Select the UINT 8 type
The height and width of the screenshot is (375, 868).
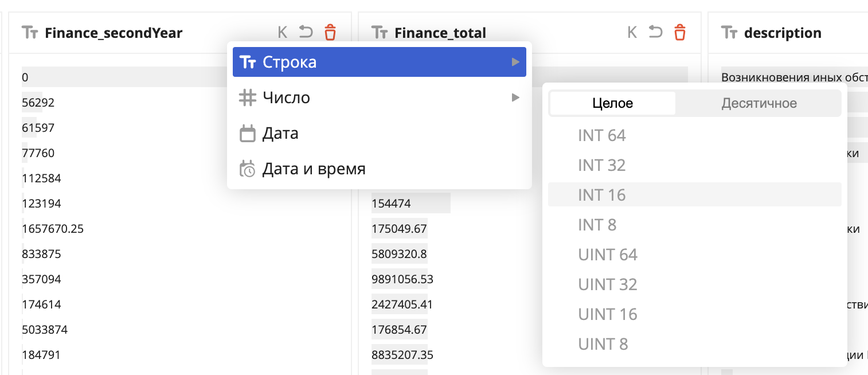[604, 344]
